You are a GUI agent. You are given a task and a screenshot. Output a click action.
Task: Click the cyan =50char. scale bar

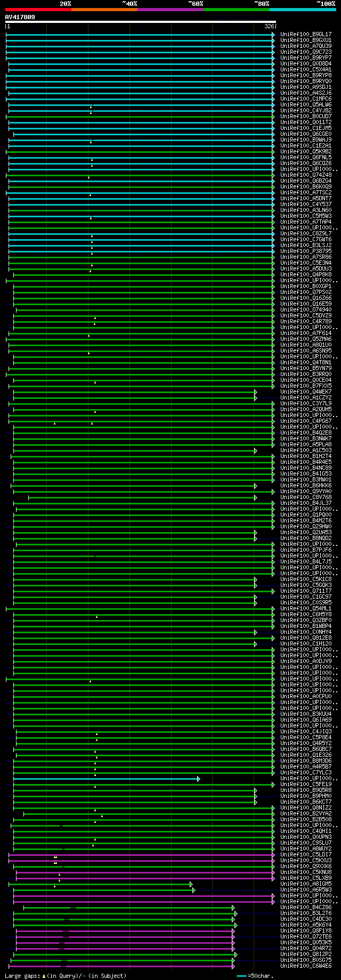[241, 976]
